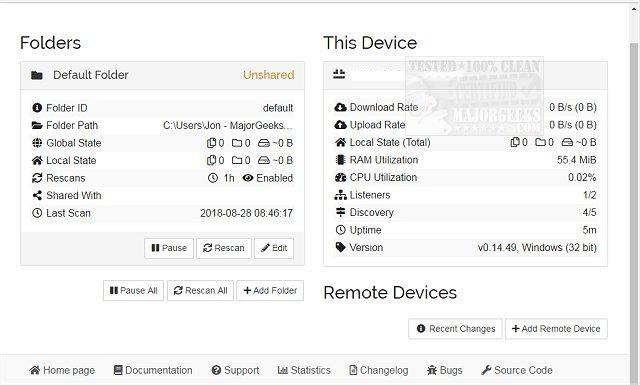Click the Folder ID info icon
Image resolution: width=640 pixels, height=385 pixels.
(37, 108)
